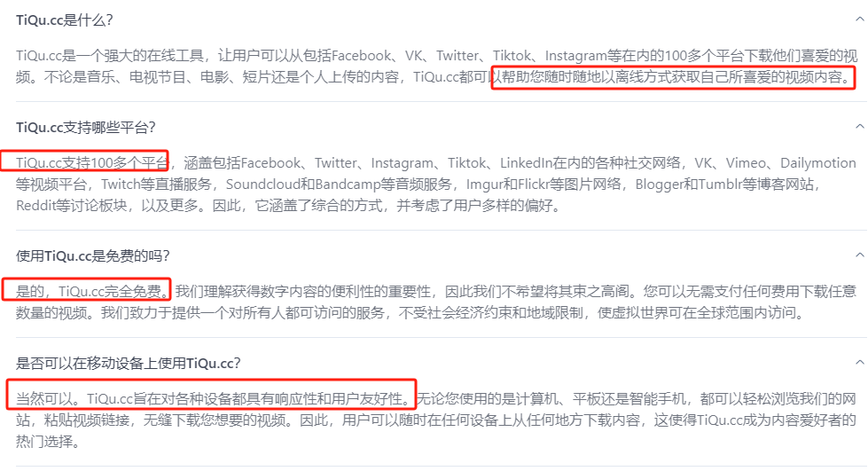Click the paragraph beginning 'TiQu.cc是一个强大的在线工具'
The image size is (868, 471).
click(436, 67)
